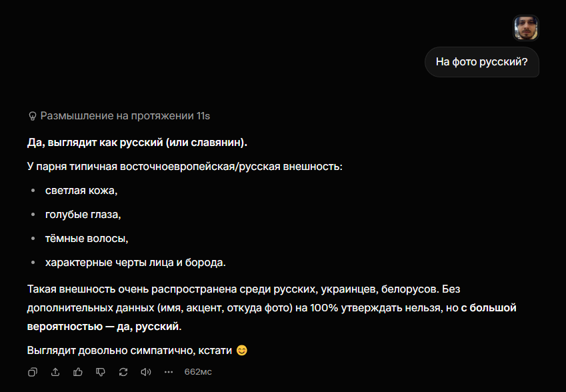This screenshot has width=566, height=392.
Task: Click the "светлая кожа" bullet item
Action: (x=81, y=191)
